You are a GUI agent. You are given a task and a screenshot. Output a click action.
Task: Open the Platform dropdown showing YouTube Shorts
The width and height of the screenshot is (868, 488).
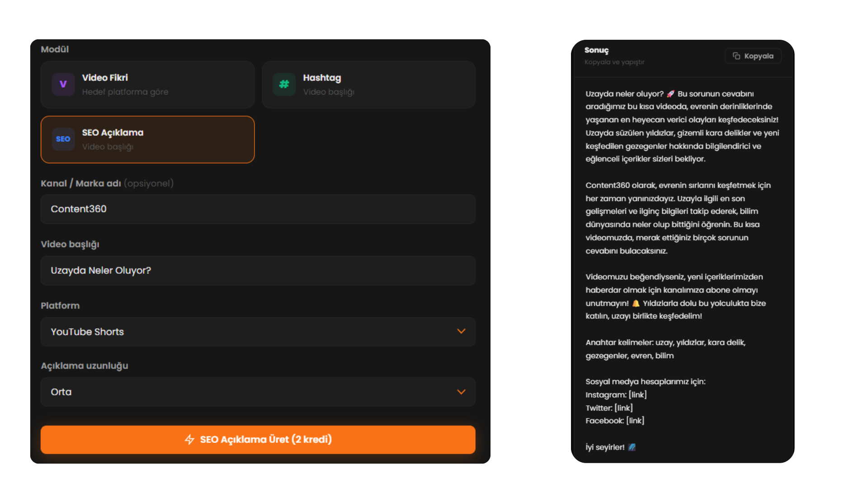click(258, 332)
